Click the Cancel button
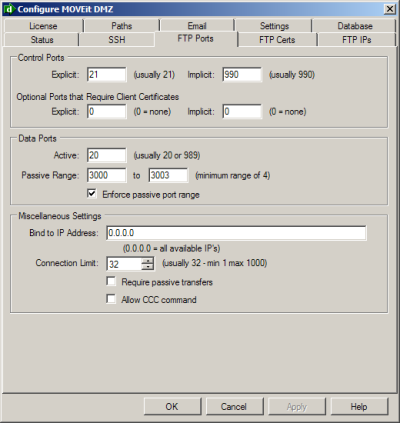 tap(234, 407)
